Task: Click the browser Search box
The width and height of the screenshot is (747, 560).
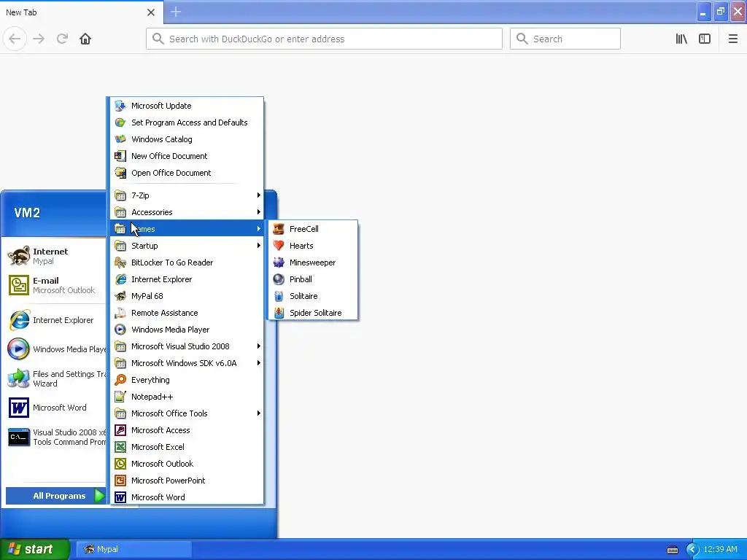Action: click(x=565, y=39)
